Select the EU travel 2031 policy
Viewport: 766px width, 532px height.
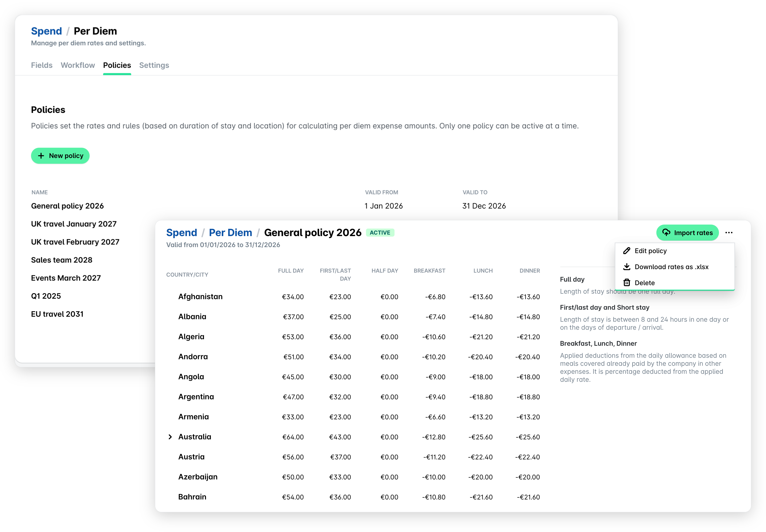[57, 314]
